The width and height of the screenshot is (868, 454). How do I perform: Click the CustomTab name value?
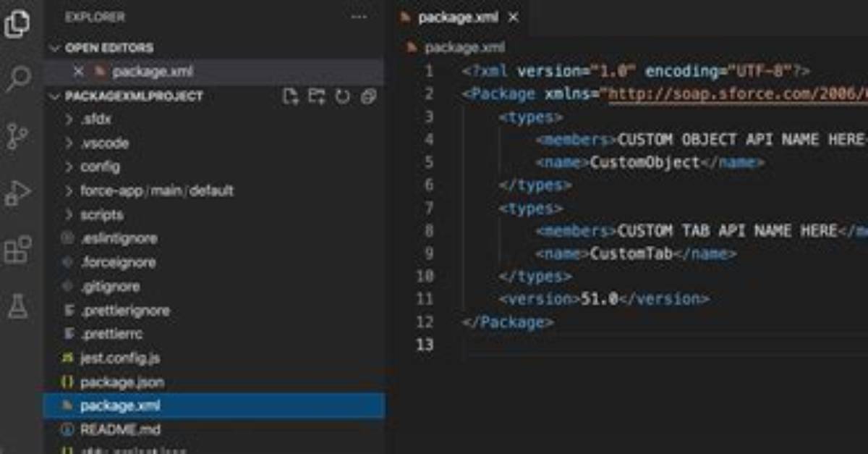(x=631, y=253)
